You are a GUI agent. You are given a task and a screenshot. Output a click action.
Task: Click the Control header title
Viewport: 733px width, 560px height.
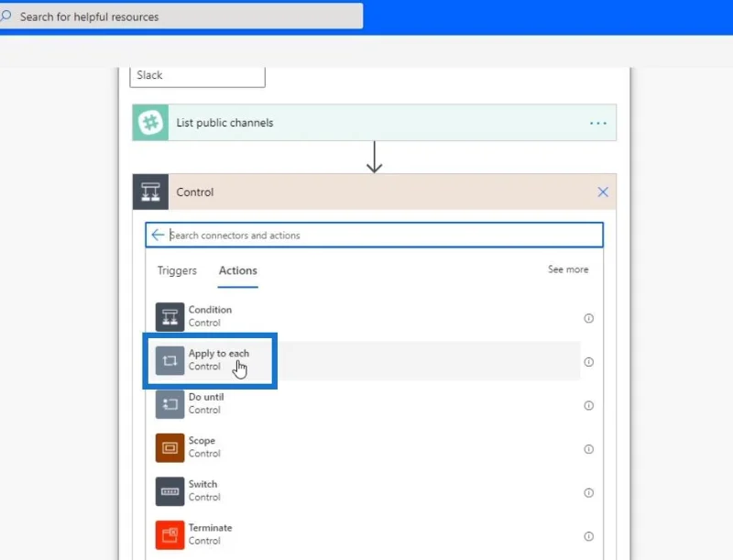tap(195, 192)
